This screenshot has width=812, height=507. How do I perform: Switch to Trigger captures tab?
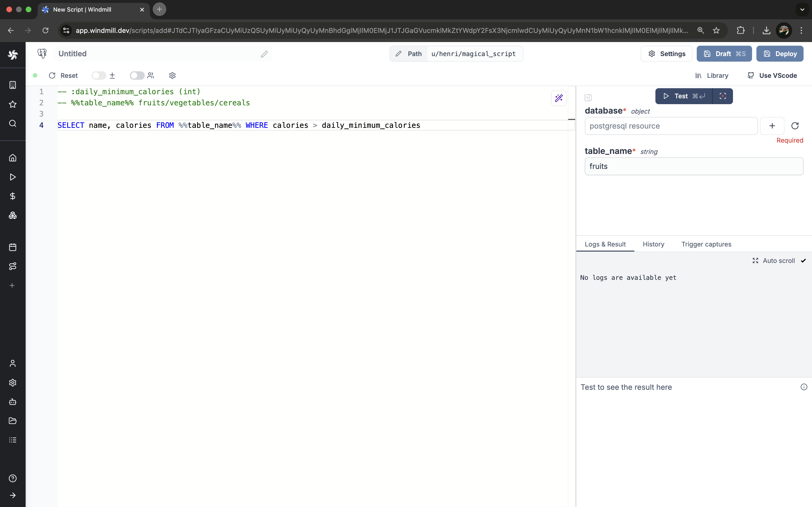coord(706,244)
